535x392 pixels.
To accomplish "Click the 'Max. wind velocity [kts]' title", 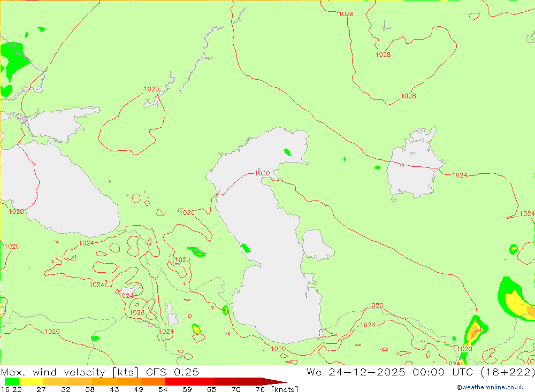I will 70,372.
